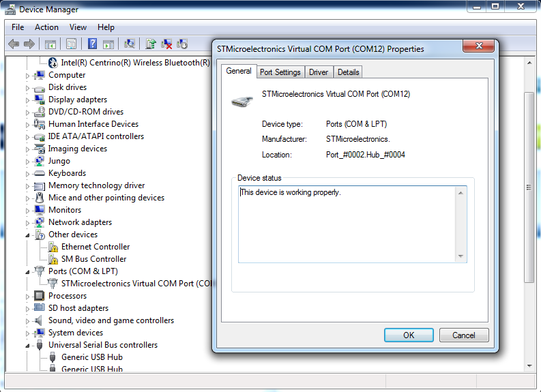Click the Bluetooth icon beside Intel Centrino
The image size is (541, 392).
click(53, 63)
